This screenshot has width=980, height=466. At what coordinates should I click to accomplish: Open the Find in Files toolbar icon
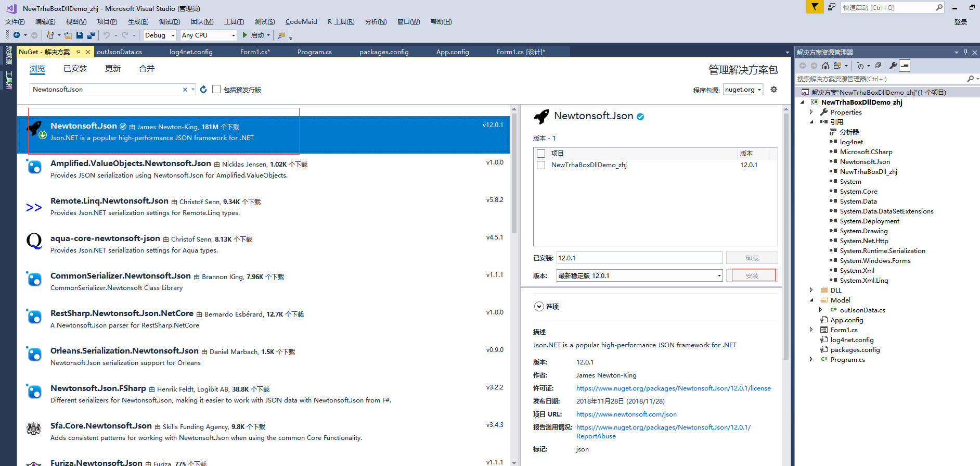point(281,35)
